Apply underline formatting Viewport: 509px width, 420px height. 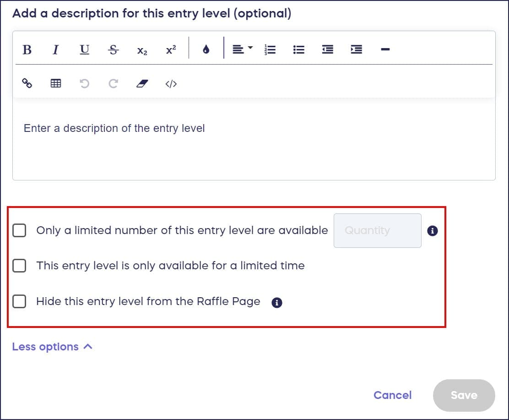[x=84, y=49]
